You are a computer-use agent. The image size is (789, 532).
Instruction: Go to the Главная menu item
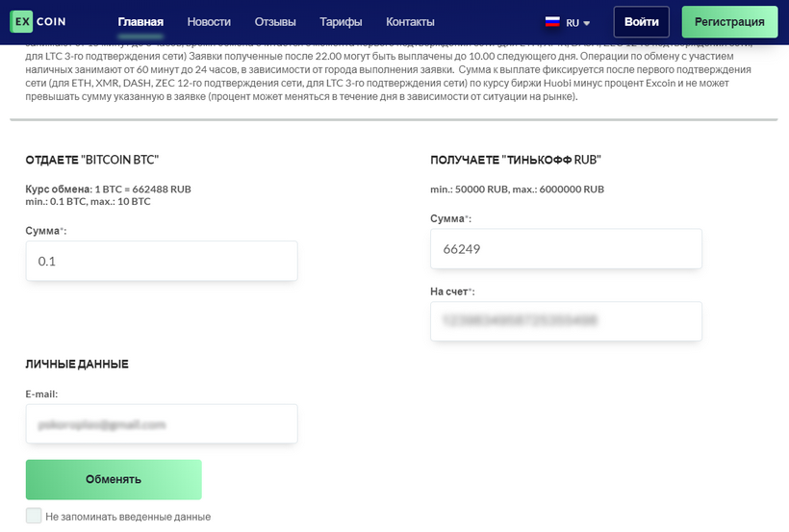(140, 21)
